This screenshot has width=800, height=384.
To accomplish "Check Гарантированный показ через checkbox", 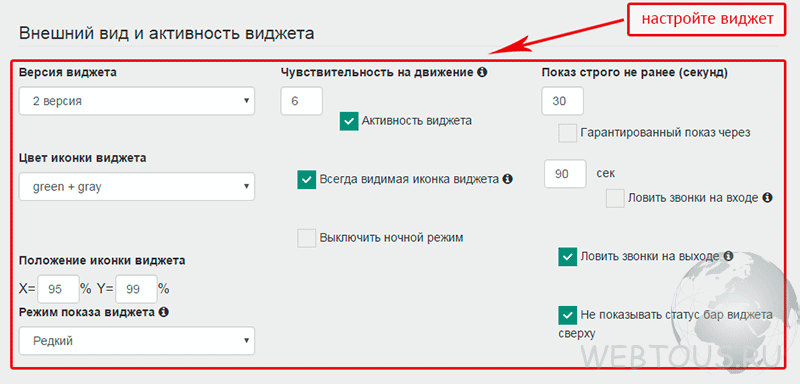I will 568,133.
